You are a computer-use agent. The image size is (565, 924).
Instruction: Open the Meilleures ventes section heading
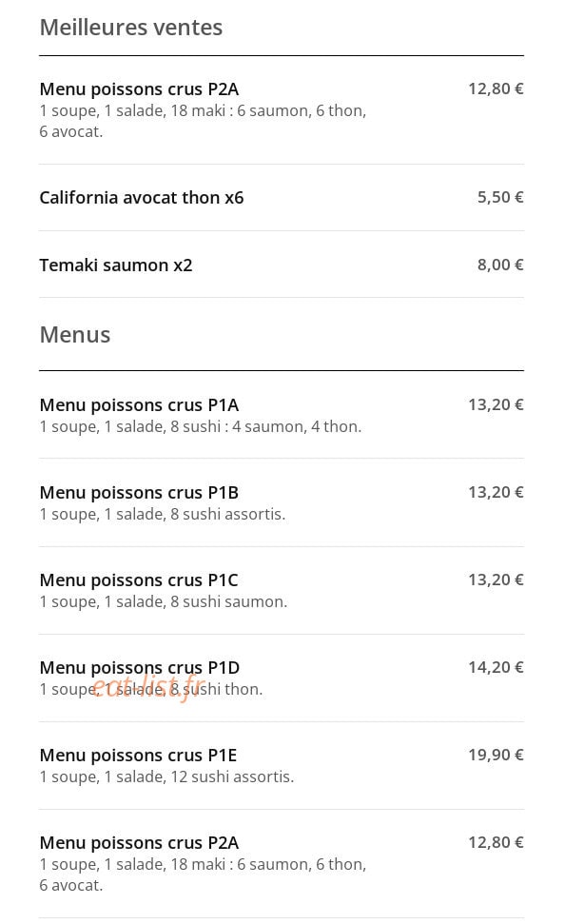coord(131,28)
